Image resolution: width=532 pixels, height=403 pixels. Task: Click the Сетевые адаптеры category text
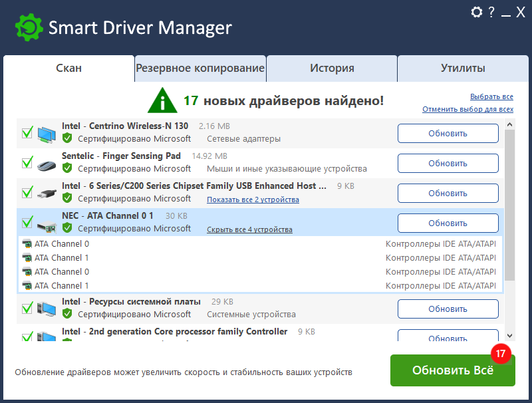243,139
